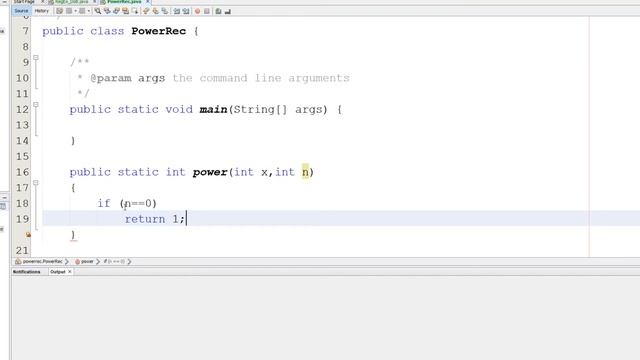Click the power method breadcrumb
640x360 pixels.
pyautogui.click(x=84, y=261)
